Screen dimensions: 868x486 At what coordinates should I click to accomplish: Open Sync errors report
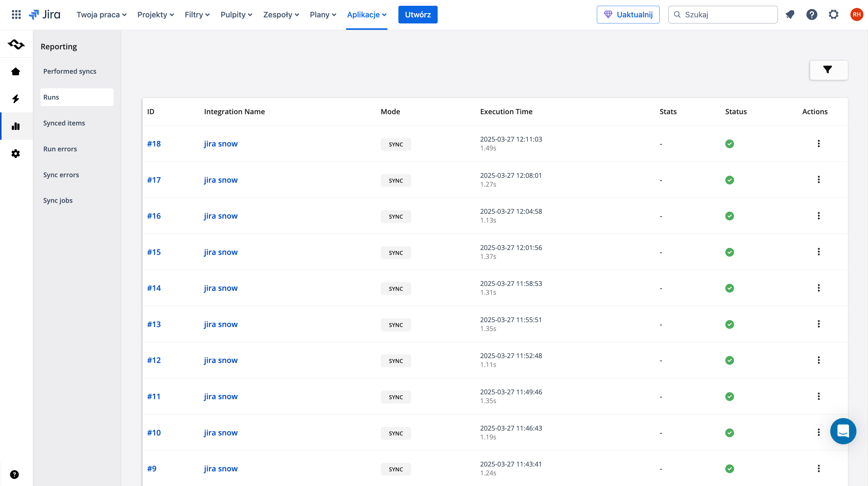(61, 175)
